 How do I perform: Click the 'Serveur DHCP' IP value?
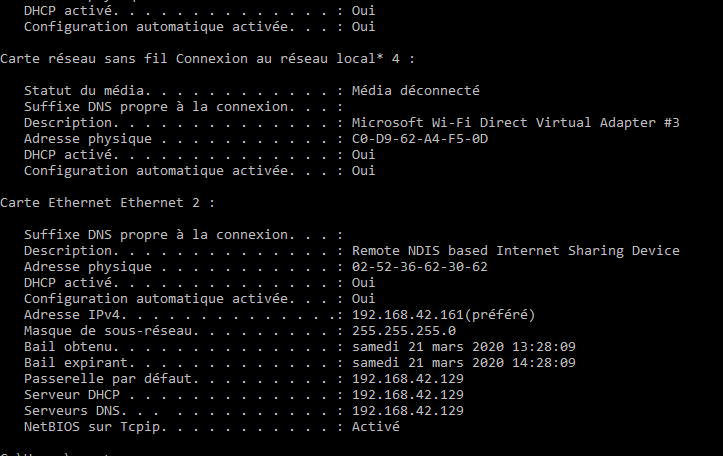[x=408, y=395]
